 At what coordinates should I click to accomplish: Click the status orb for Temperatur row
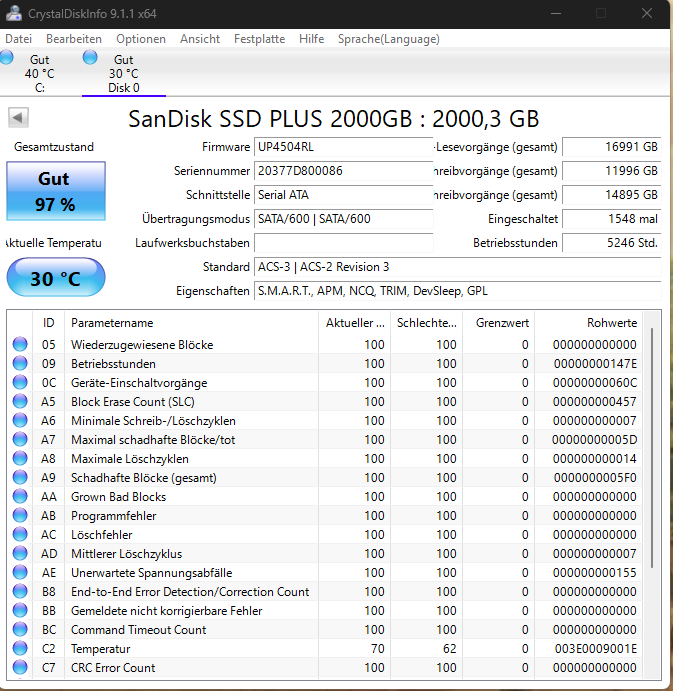[20, 648]
